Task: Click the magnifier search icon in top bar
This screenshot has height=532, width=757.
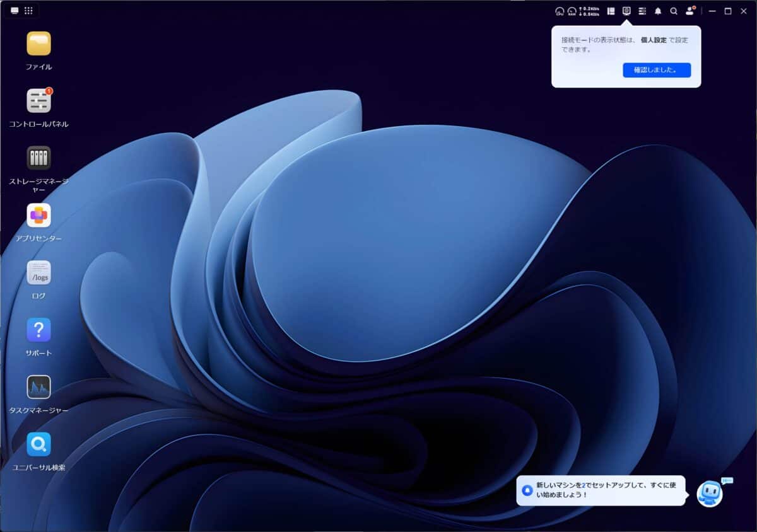Action: click(x=674, y=11)
